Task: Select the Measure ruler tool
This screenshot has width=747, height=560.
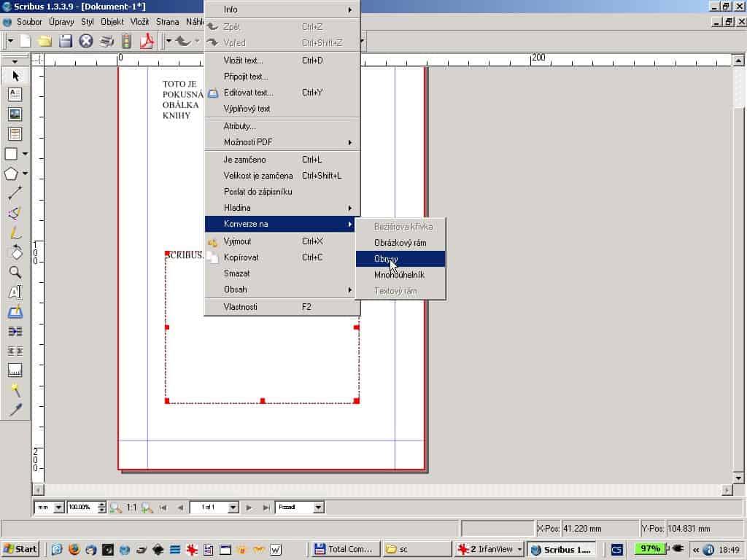Action: pyautogui.click(x=15, y=370)
